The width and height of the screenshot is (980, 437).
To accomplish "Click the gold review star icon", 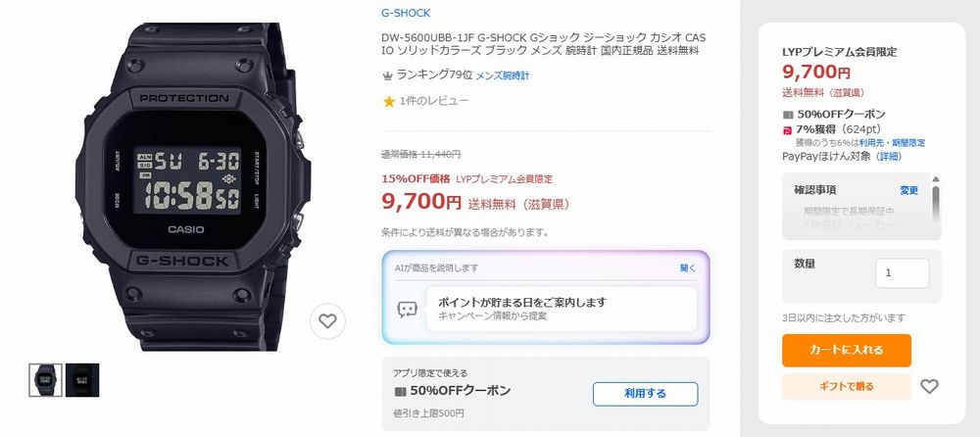I will point(389,101).
